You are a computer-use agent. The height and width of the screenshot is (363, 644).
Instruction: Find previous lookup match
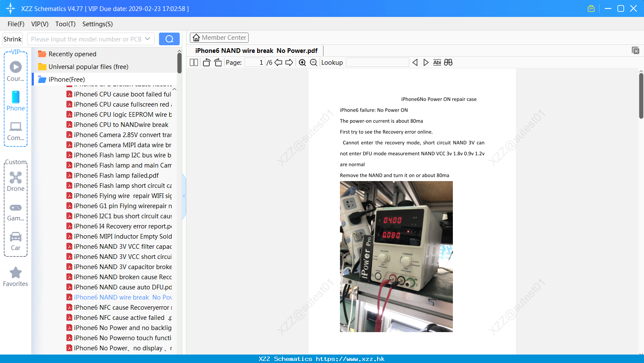tap(415, 62)
